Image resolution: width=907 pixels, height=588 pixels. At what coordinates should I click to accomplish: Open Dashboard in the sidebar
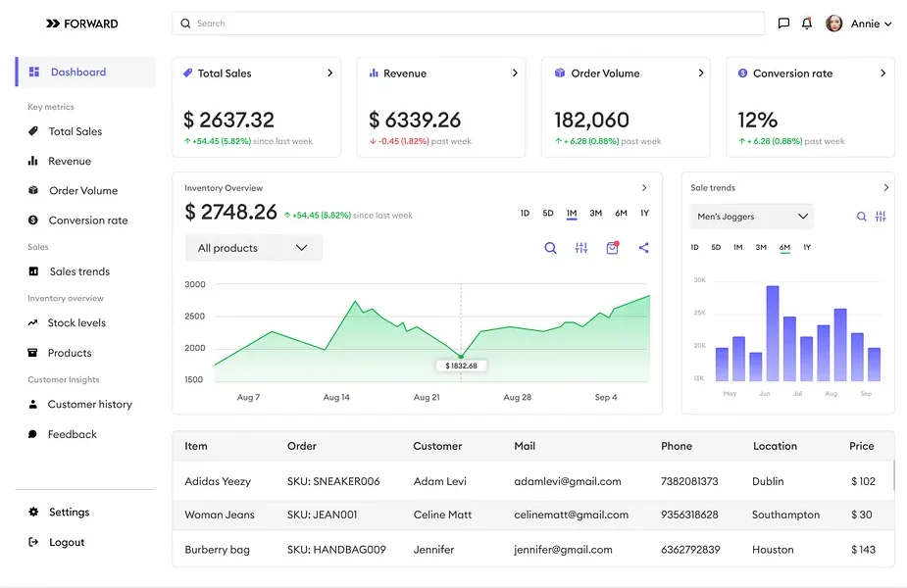(85, 72)
